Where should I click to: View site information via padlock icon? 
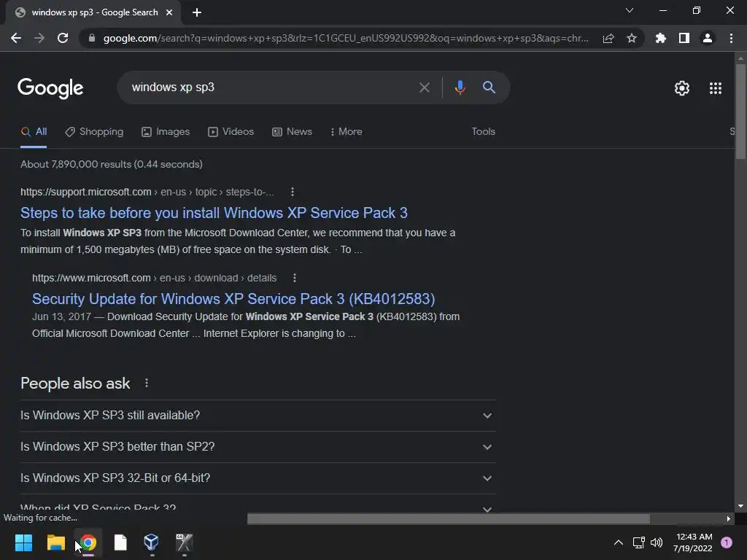92,38
